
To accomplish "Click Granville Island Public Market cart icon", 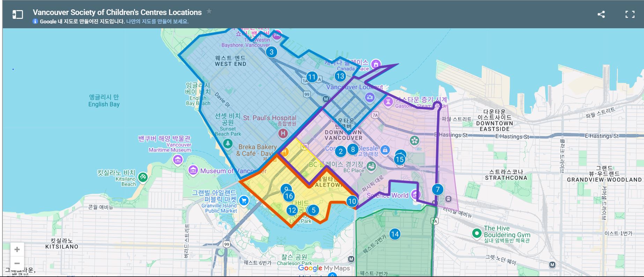I will [244, 201].
